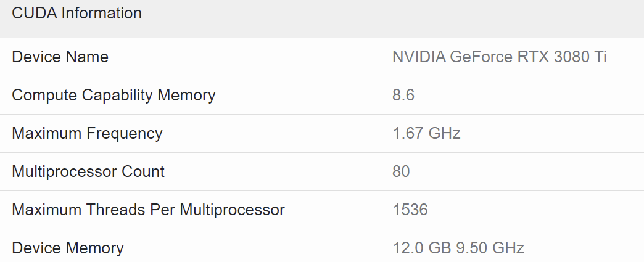644x262 pixels.
Task: Click the 8.6 compute capability value
Action: (403, 96)
